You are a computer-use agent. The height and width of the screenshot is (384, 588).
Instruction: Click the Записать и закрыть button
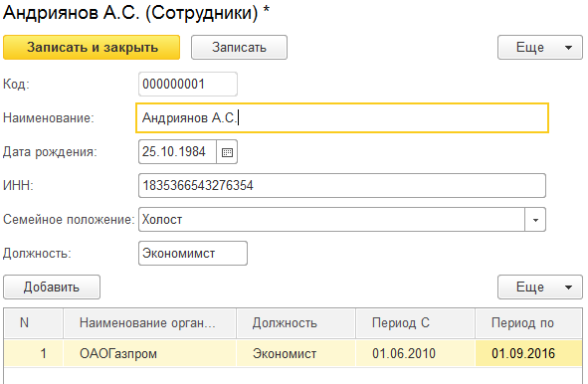92,47
